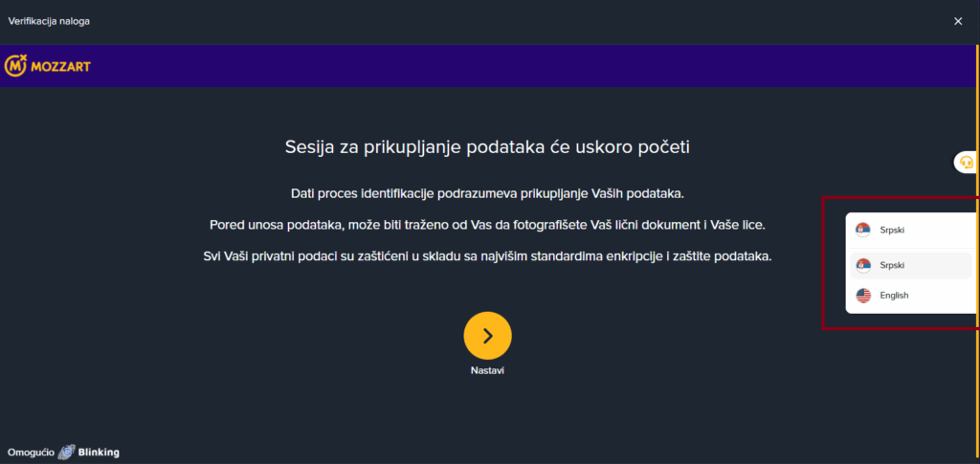Image resolution: width=980 pixels, height=464 pixels.
Task: Click the sentence starting with Dati proces identifikacije
Action: point(487,193)
